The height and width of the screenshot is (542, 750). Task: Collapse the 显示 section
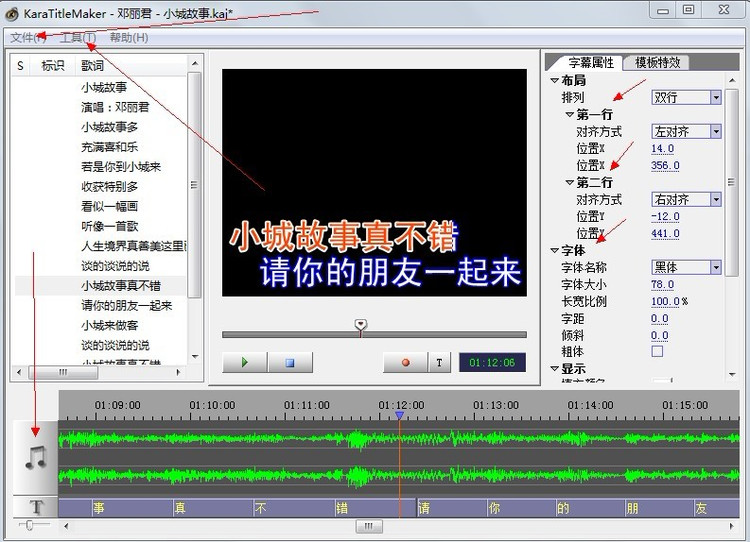click(554, 368)
